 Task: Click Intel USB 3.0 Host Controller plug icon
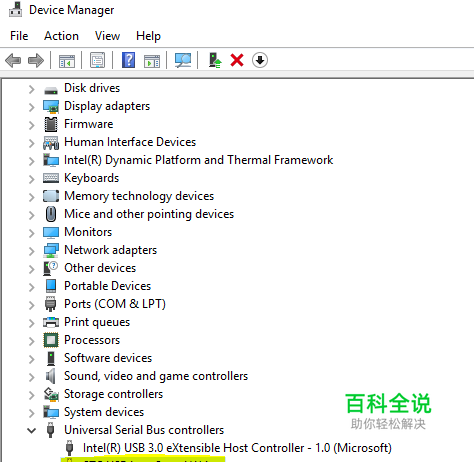tap(69, 448)
